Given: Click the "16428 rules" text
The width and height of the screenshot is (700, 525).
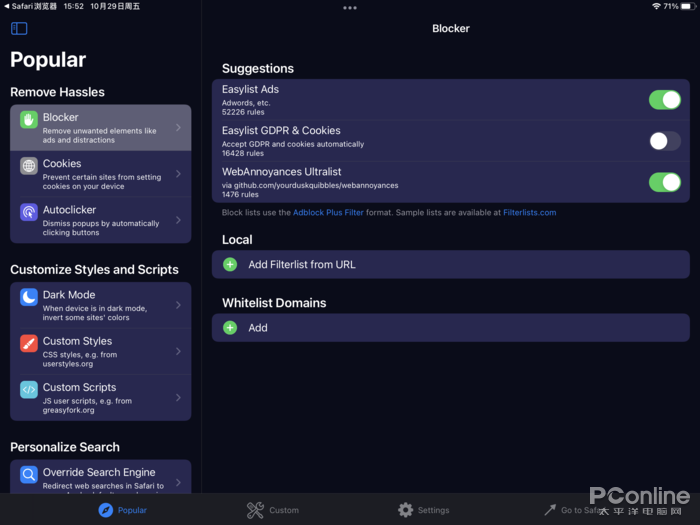Looking at the screenshot, I should tap(243, 153).
